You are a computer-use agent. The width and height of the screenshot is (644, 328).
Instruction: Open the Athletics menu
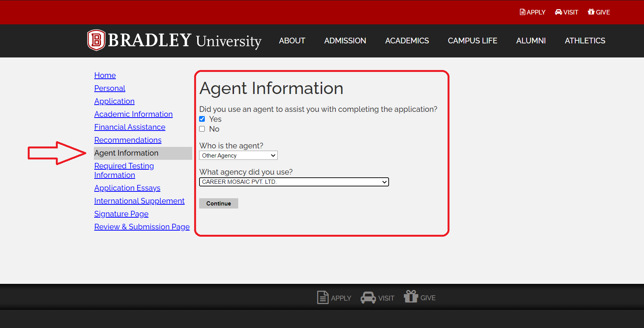point(585,41)
